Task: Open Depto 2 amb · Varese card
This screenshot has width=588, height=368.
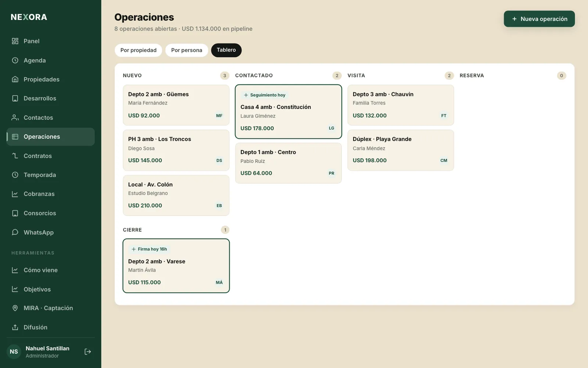Action: (x=176, y=266)
